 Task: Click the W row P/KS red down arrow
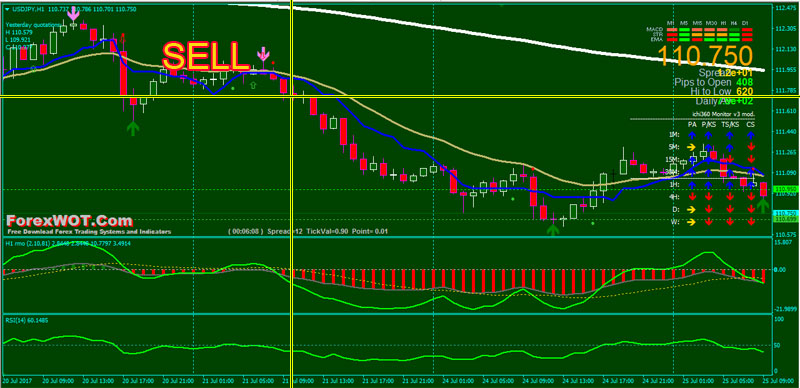709,222
